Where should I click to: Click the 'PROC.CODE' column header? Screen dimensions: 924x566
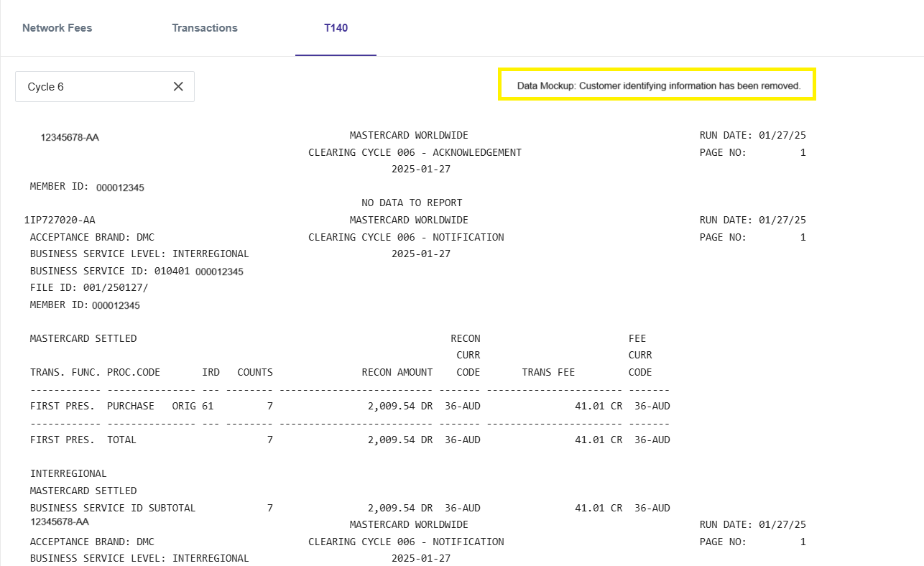coord(134,372)
